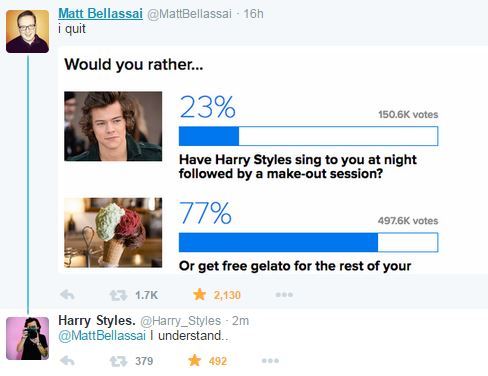Open Matt Bellassai's avatar picture
488x376 pixels.
[27, 31]
